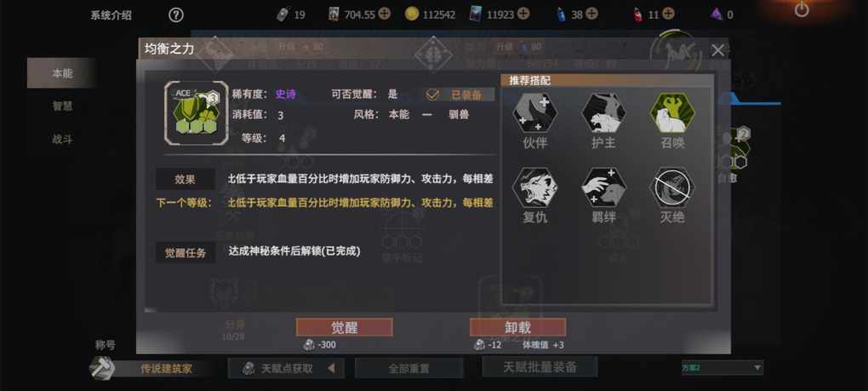Add blue bottle resource with plus
Viewport: 868px width, 391px height.
coord(591,14)
